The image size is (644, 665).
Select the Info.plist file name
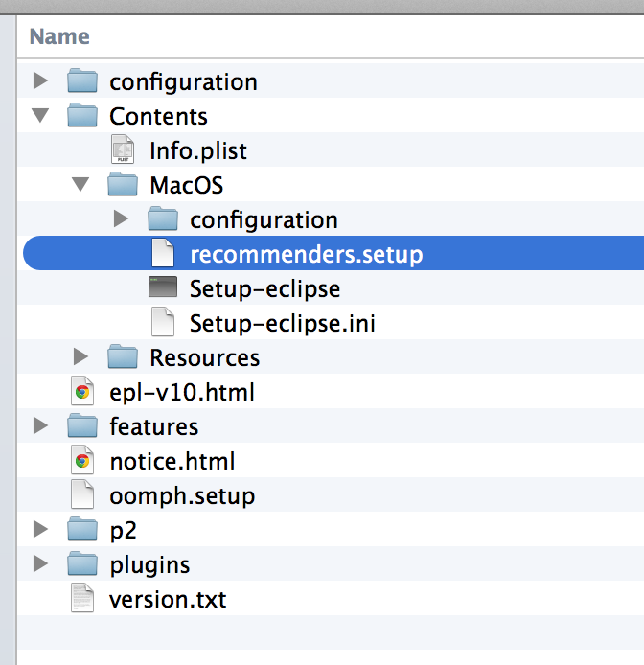click(x=198, y=151)
